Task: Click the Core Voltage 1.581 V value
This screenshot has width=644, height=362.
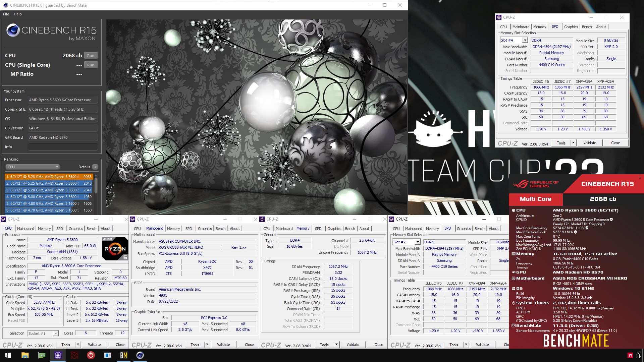Action: point(86,258)
